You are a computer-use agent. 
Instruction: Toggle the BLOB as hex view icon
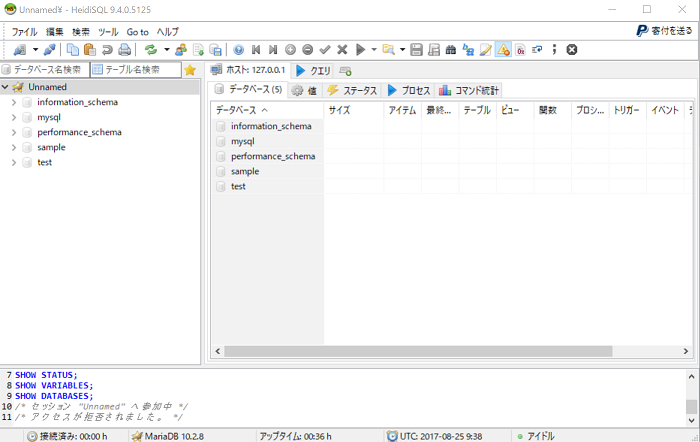[520, 50]
